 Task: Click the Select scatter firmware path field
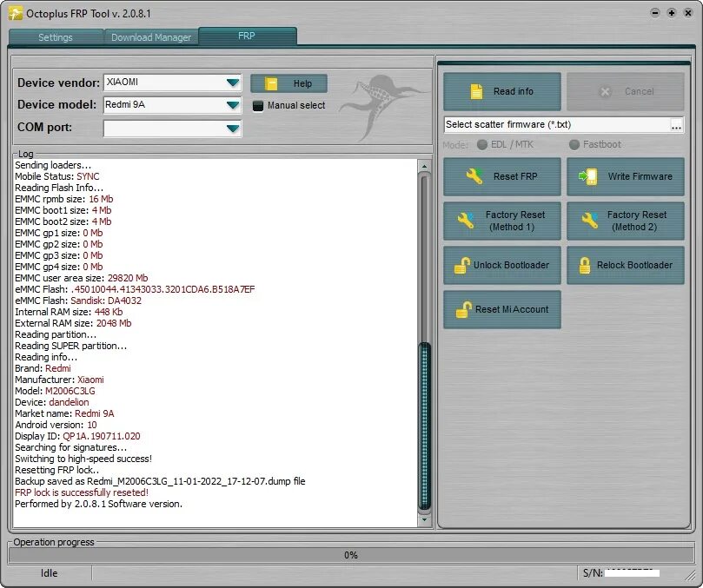coord(557,125)
